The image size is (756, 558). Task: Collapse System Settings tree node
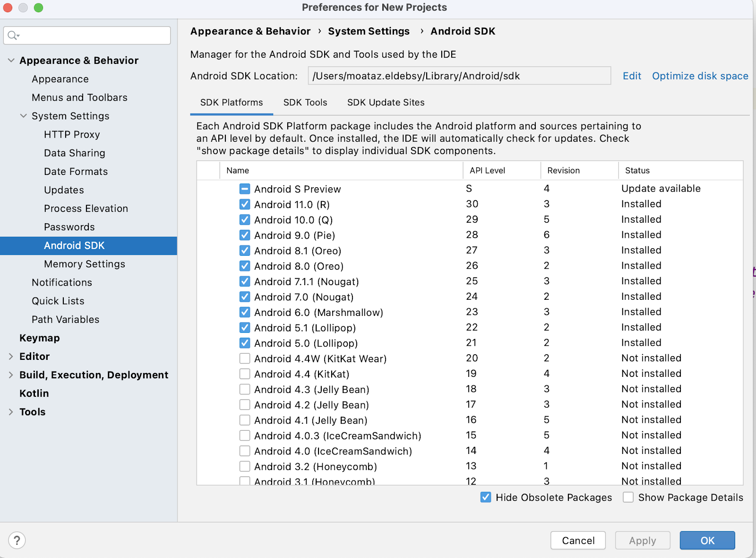click(x=23, y=116)
